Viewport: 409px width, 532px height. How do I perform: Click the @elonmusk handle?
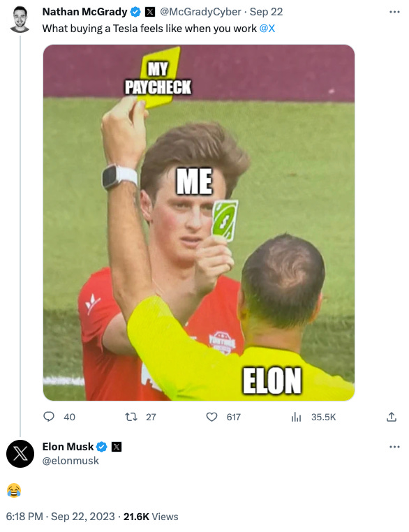[70, 461]
